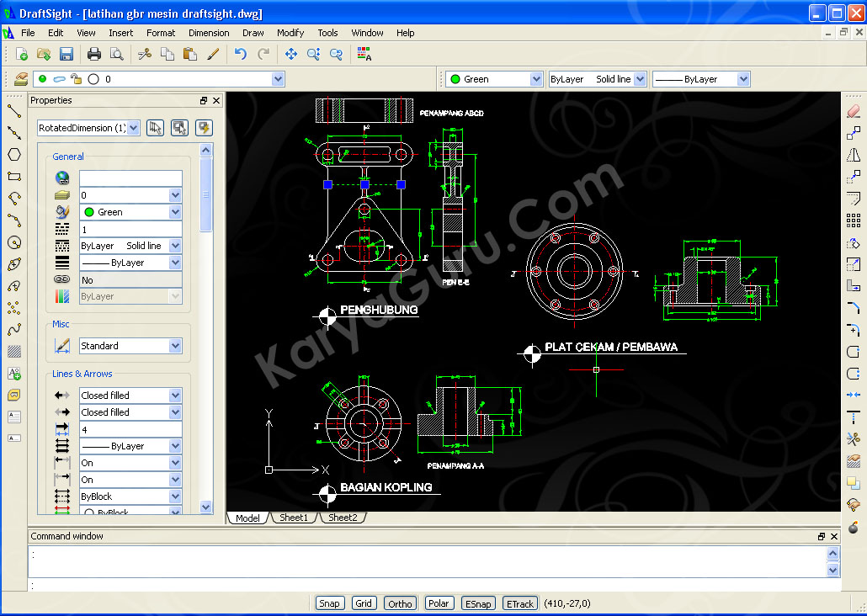Click the Polar button
Viewport: 867px width, 616px height.
click(439, 603)
